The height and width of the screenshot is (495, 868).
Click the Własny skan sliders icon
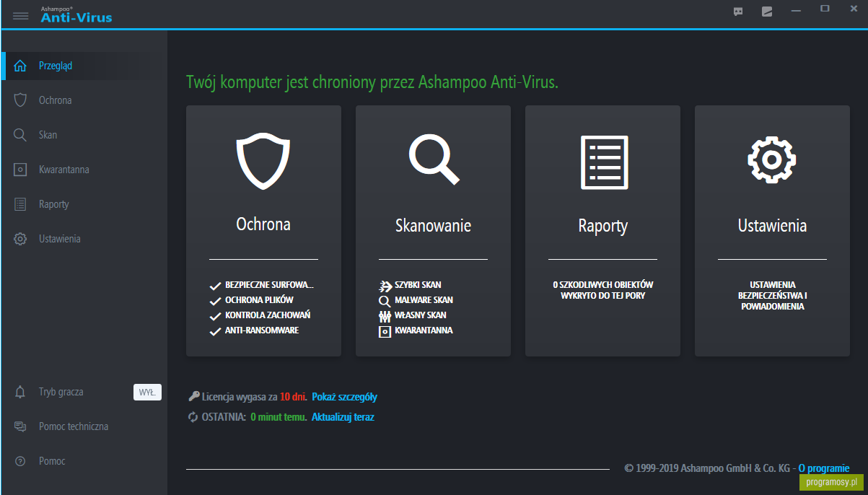point(385,316)
